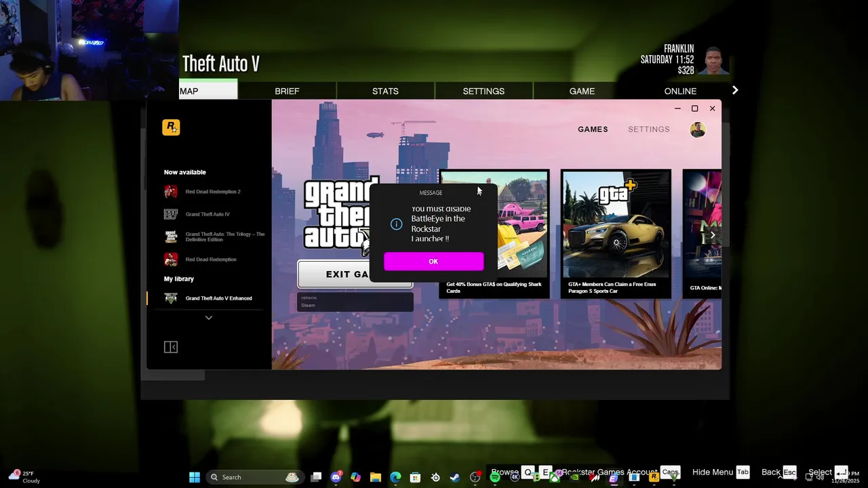Select the MAP tab in GTA pause menu
The image size is (868, 488).
[x=208, y=91]
